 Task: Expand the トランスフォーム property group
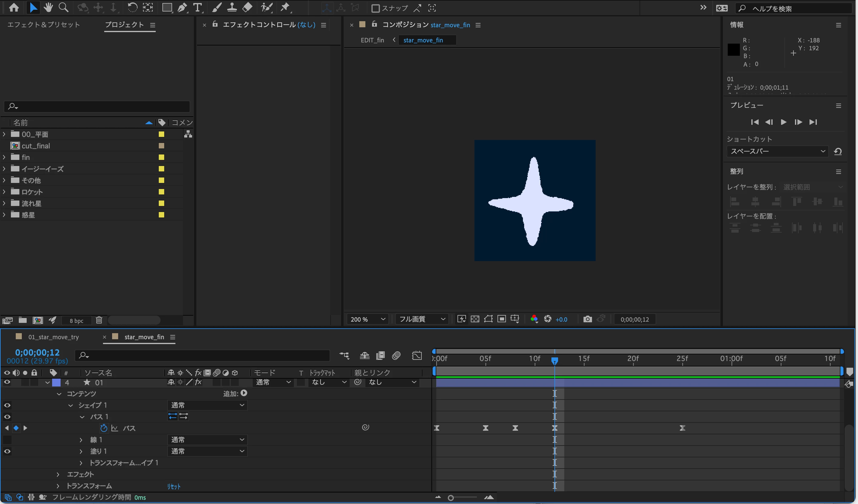[x=58, y=486]
